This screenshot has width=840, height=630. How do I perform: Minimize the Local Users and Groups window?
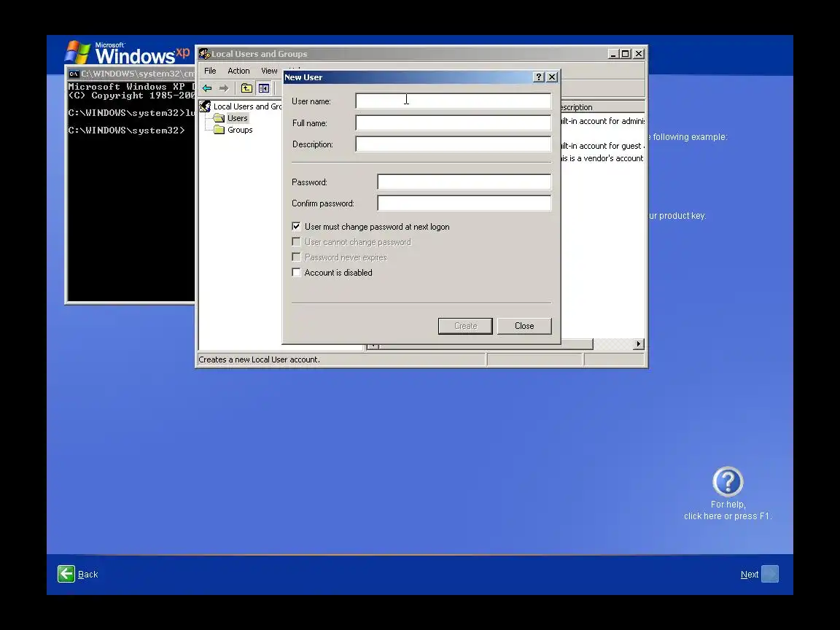click(613, 53)
